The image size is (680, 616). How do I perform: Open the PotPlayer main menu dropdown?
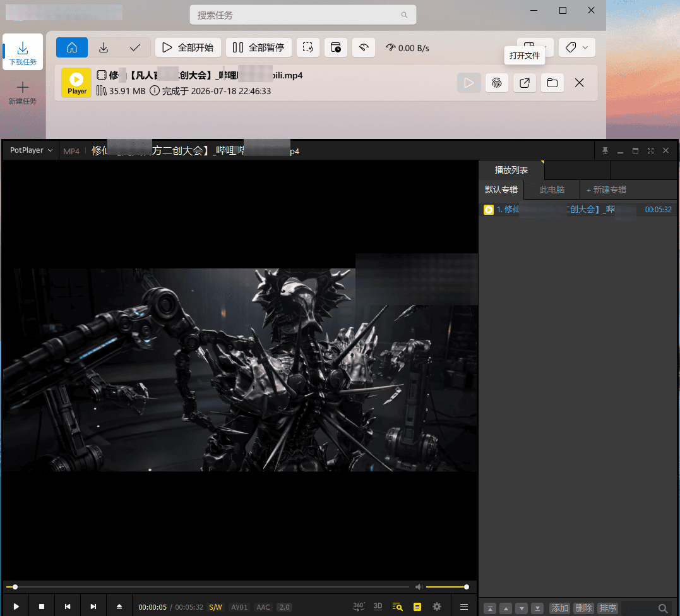point(31,150)
